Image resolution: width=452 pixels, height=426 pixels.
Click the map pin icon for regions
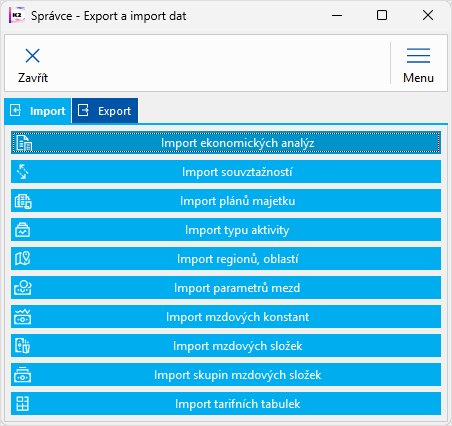(x=23, y=259)
